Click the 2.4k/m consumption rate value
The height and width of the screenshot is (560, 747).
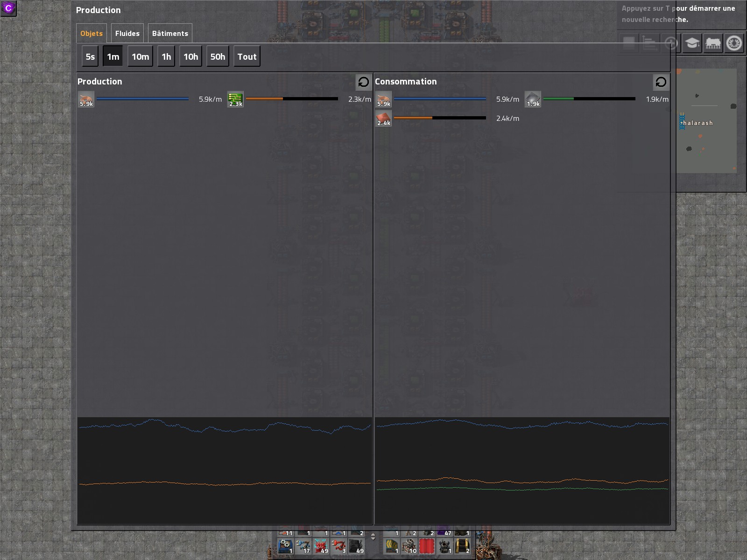(507, 119)
